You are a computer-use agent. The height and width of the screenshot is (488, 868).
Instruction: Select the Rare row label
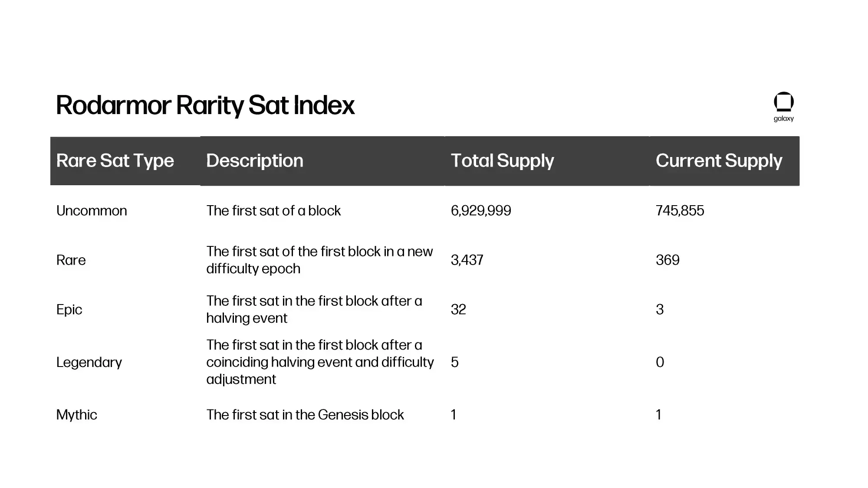point(71,260)
